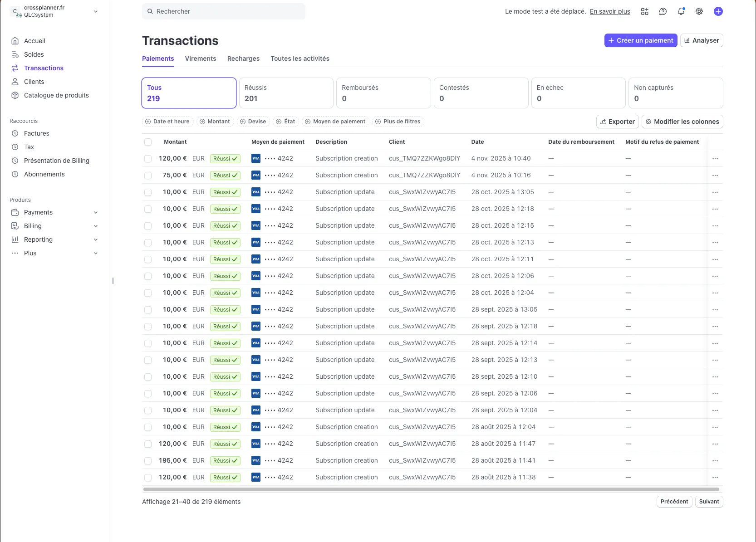Image resolution: width=756 pixels, height=542 pixels.
Task: Open the notifications bell icon
Action: pyautogui.click(x=681, y=12)
